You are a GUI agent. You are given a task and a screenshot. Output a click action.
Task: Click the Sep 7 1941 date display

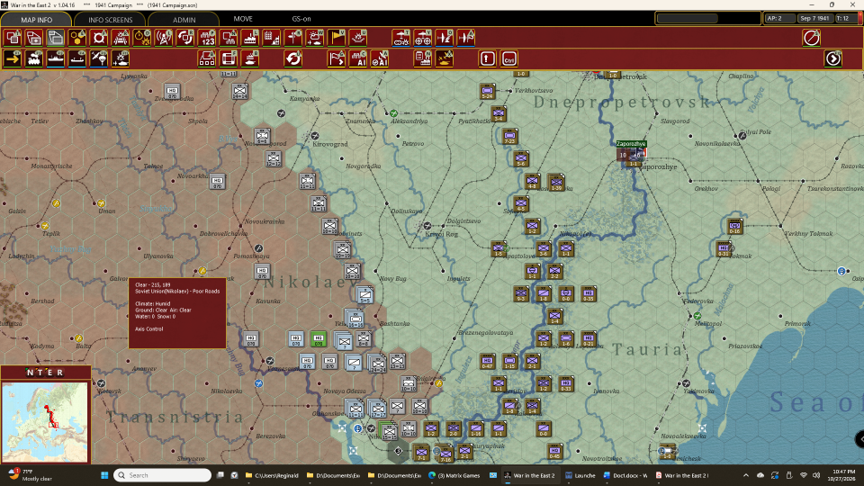815,18
